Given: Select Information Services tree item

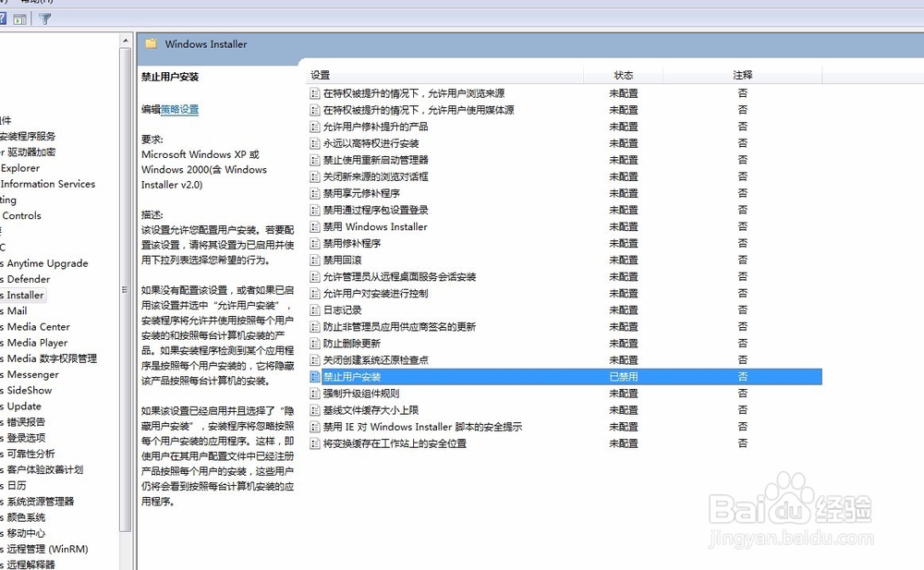Looking at the screenshot, I should pos(48,184).
